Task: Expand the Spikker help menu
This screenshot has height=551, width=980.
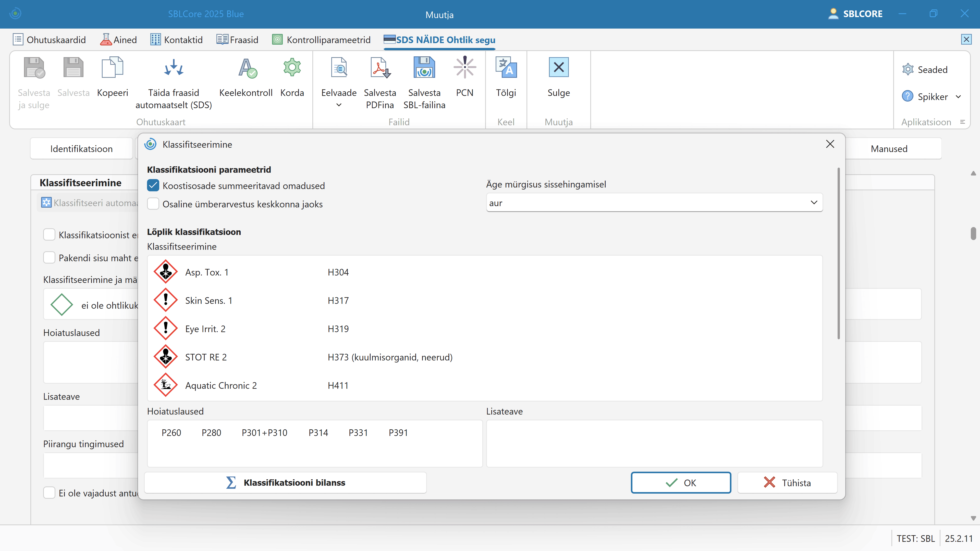Action: click(958, 97)
